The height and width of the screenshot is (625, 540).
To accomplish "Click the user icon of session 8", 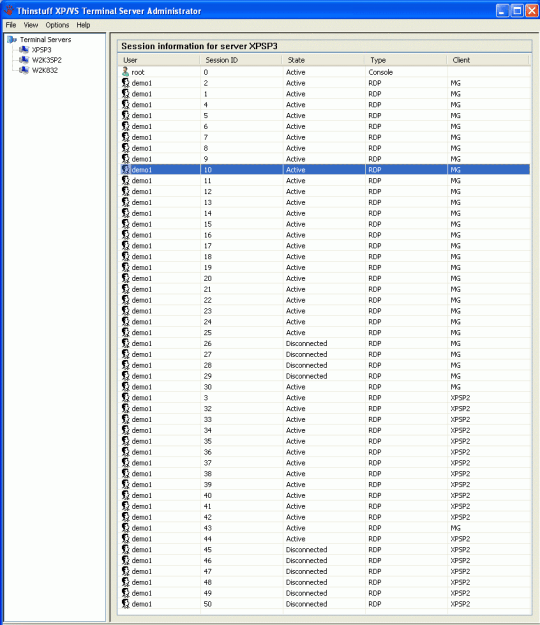I will (x=126, y=148).
